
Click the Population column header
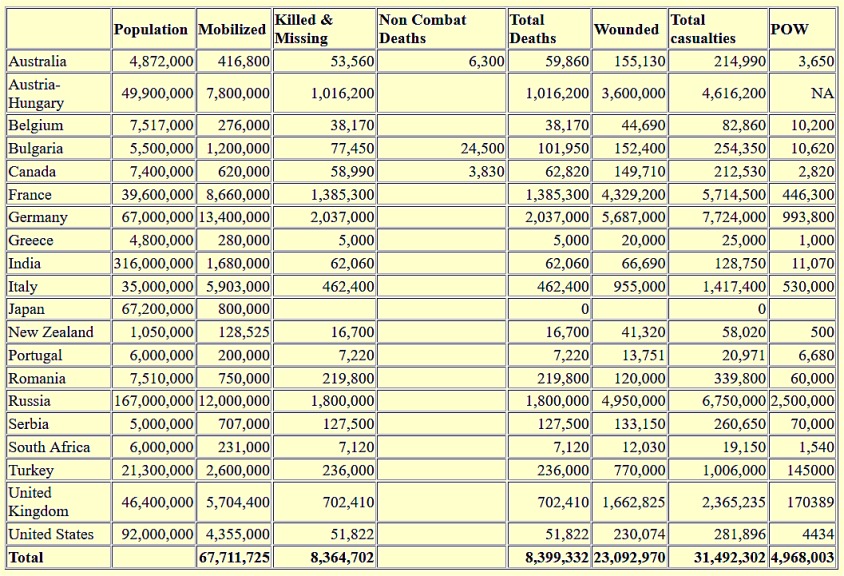(x=153, y=29)
